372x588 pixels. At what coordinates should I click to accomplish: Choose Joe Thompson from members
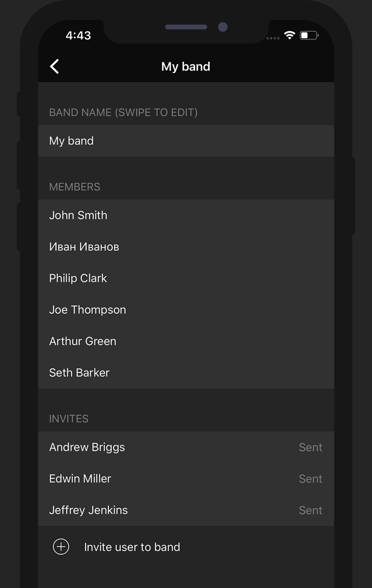(186, 310)
